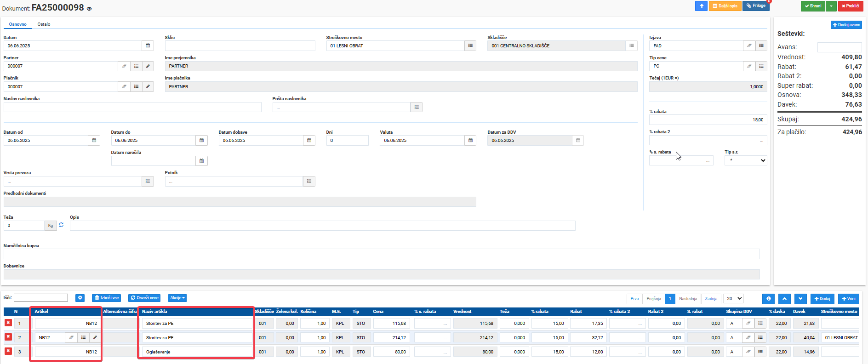Click the % rabata field showing 15,00

(x=708, y=119)
